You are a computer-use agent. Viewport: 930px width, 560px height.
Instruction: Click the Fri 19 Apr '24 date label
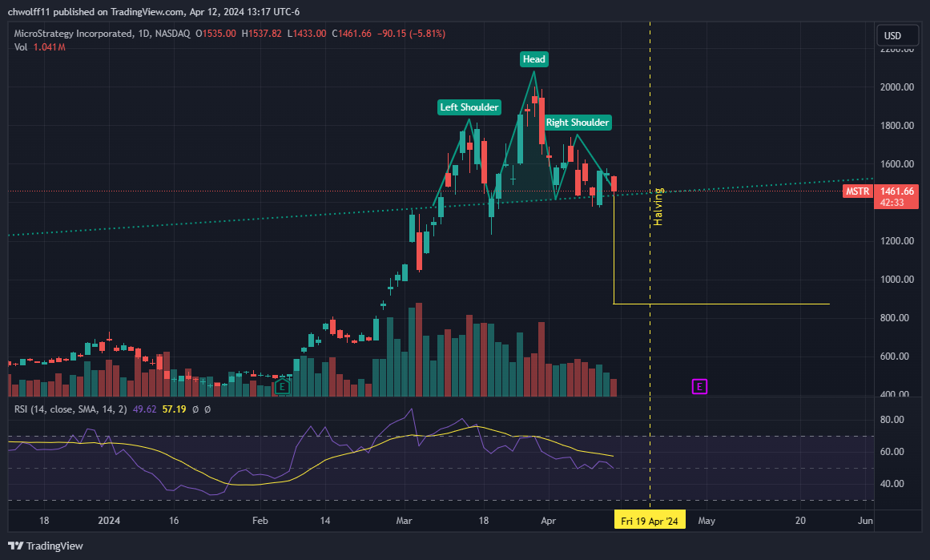650,520
